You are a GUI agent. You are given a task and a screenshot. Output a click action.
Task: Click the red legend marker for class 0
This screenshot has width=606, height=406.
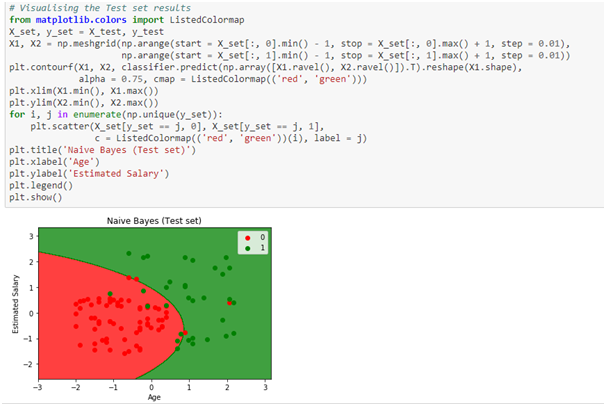tap(248, 238)
